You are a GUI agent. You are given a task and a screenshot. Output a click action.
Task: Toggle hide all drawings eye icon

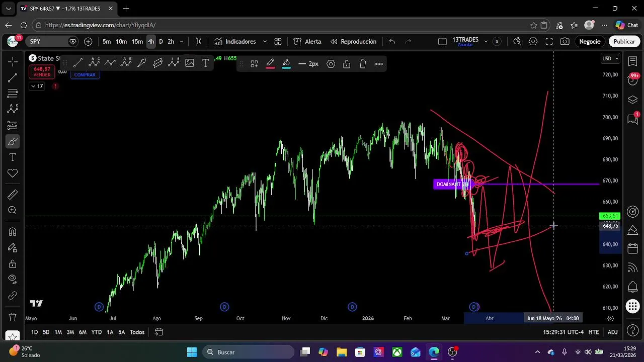(13, 279)
